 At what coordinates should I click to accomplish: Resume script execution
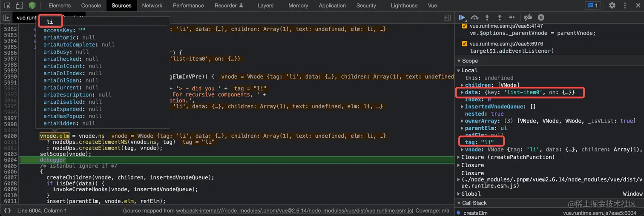point(462,17)
